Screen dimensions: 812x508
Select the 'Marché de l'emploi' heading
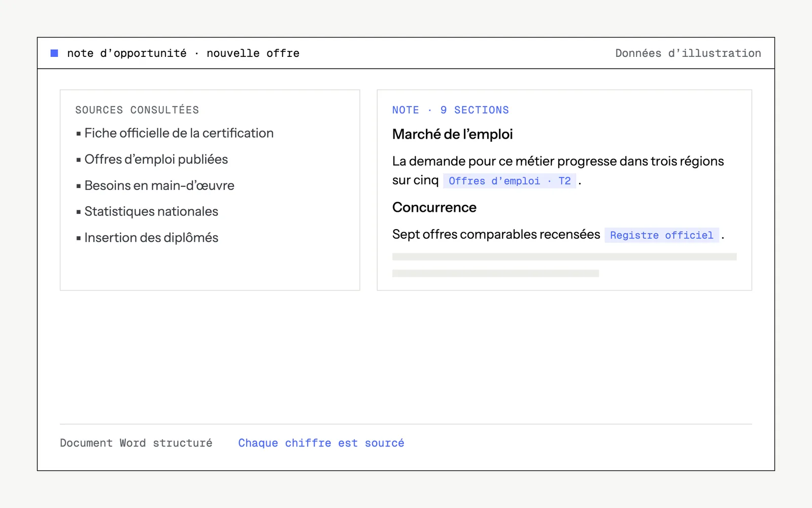(x=452, y=134)
